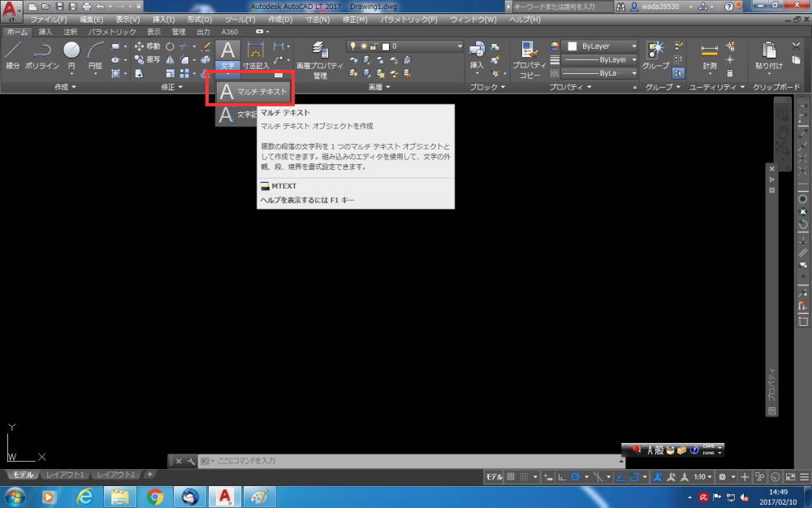Toggle object snap tracking on status bar

pyautogui.click(x=620, y=477)
